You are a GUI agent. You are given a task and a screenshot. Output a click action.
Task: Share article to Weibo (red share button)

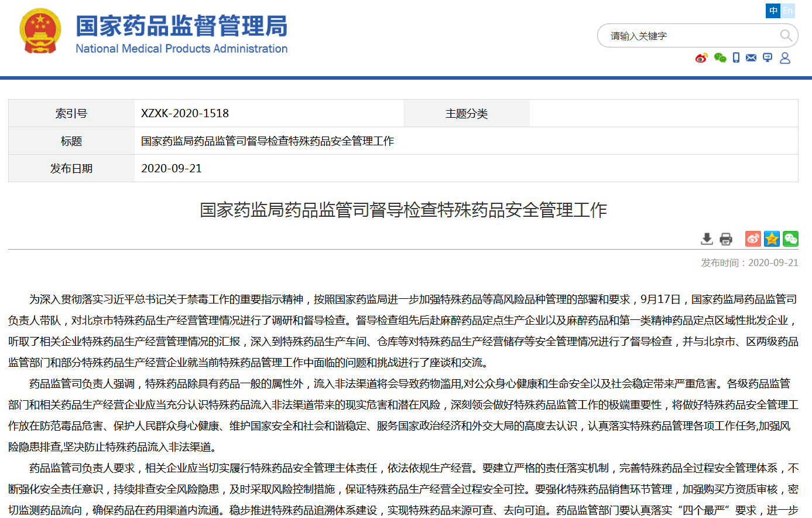tap(753, 238)
